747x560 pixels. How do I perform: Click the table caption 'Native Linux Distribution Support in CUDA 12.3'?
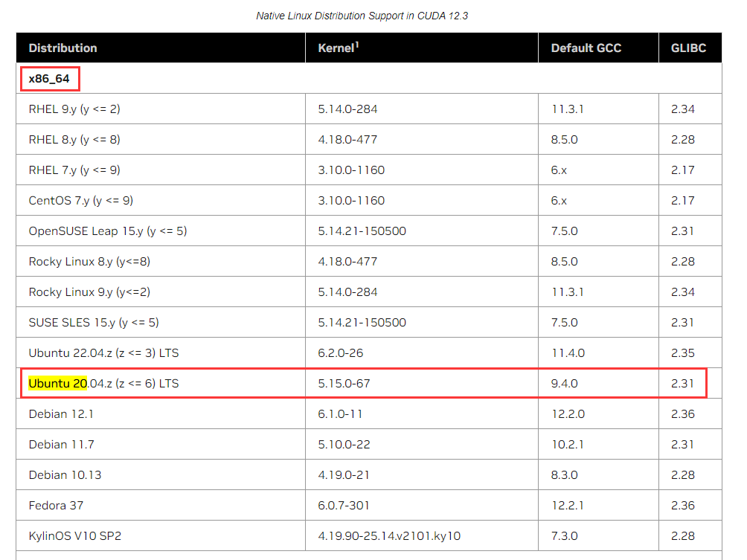tap(362, 16)
